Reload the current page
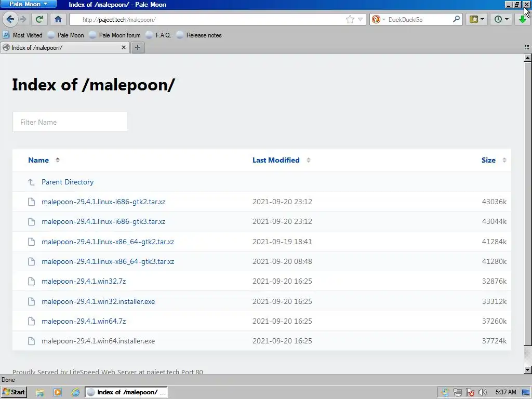The height and width of the screenshot is (399, 532). (x=39, y=19)
